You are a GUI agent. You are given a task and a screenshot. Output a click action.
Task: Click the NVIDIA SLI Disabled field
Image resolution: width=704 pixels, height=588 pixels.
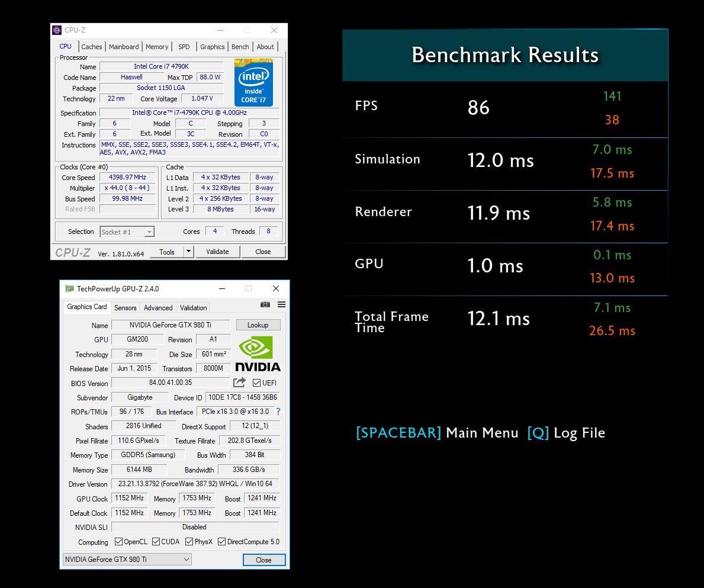click(x=194, y=527)
